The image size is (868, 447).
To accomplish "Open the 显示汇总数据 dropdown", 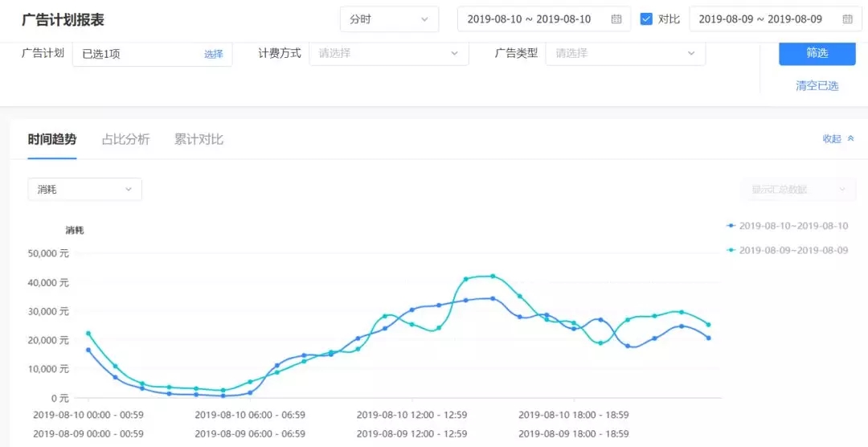I will click(799, 190).
